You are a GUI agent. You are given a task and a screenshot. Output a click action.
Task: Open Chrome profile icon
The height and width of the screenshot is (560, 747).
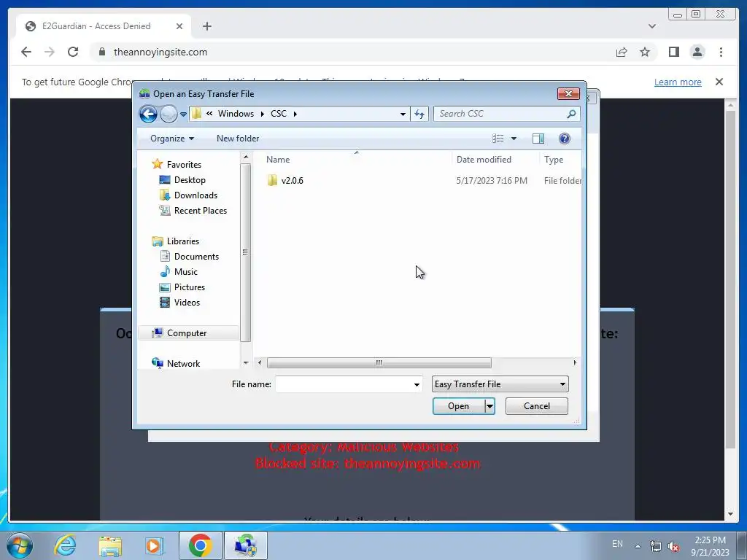click(697, 52)
